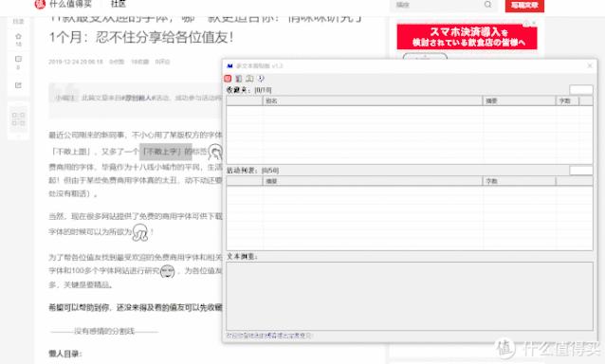Viewport: 605px width, 364px height.
Task: Click the second toolbar icon in clipboard tool
Action: 238,79
